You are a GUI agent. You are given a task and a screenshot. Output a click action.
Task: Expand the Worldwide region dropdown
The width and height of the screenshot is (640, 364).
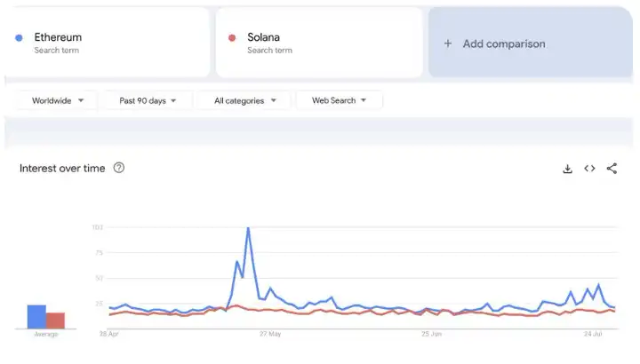click(57, 101)
